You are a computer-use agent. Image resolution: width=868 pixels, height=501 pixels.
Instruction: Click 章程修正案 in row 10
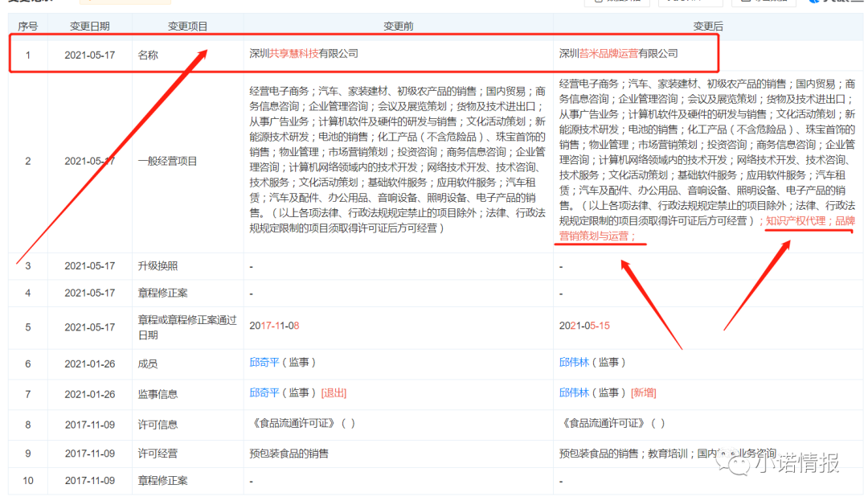point(162,481)
